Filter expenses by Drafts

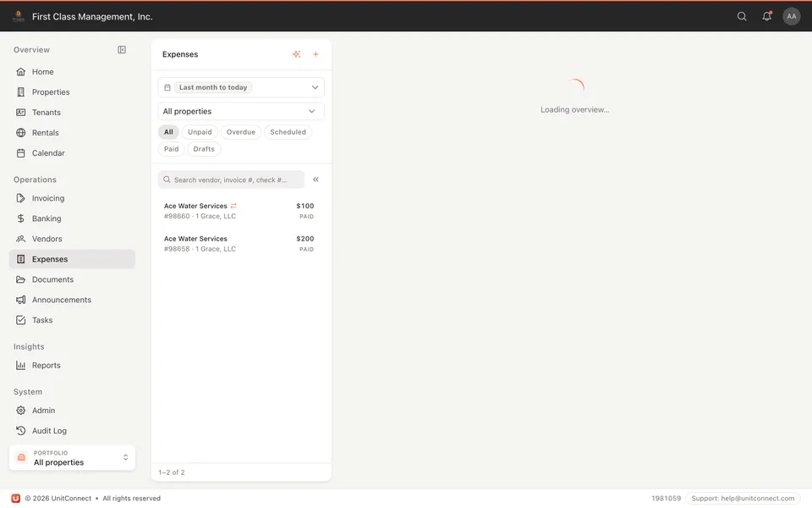[204, 149]
